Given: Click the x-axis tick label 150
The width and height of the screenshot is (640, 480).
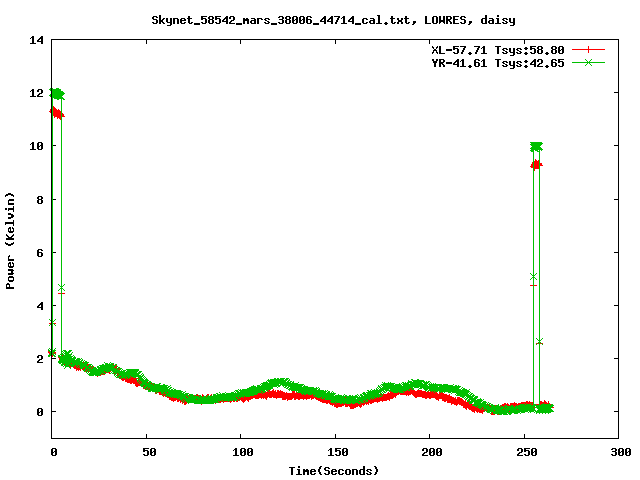Looking at the screenshot, I should pos(338,452).
